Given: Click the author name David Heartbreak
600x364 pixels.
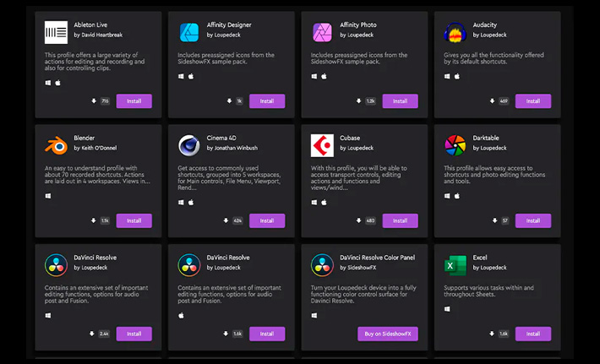Looking at the screenshot, I should click(102, 35).
